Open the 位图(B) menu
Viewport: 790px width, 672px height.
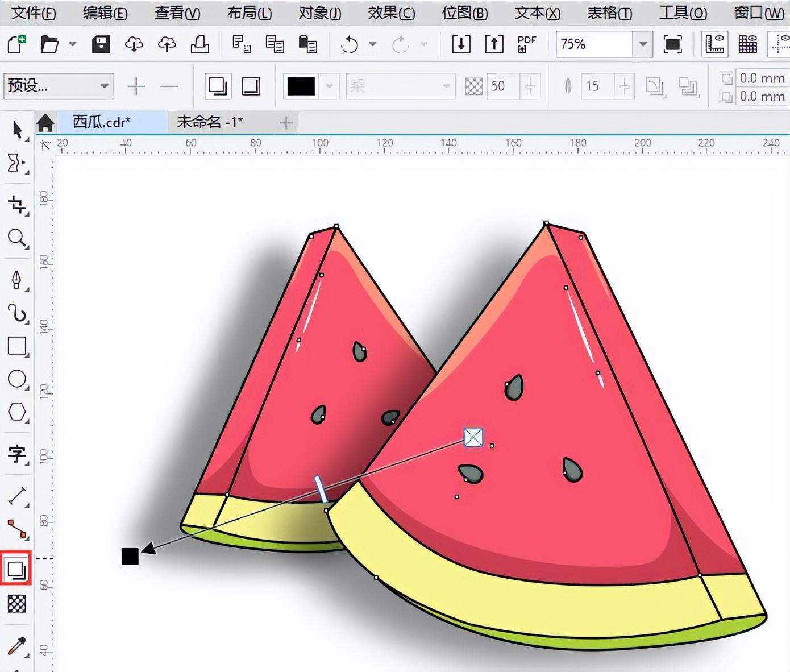465,13
